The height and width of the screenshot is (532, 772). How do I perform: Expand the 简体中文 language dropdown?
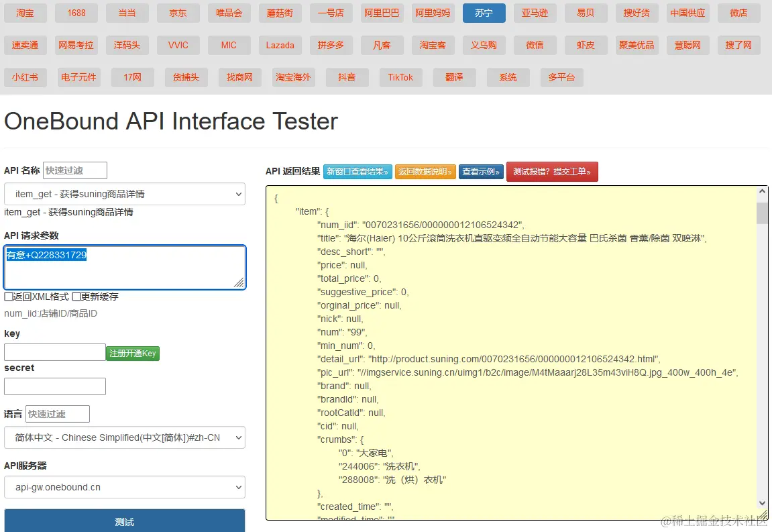(x=125, y=437)
